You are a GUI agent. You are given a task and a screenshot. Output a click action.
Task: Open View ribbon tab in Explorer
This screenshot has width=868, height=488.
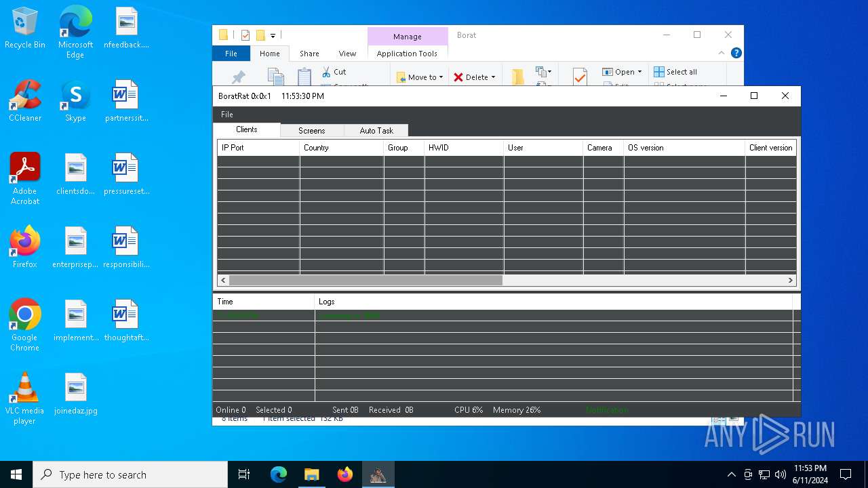coord(347,54)
